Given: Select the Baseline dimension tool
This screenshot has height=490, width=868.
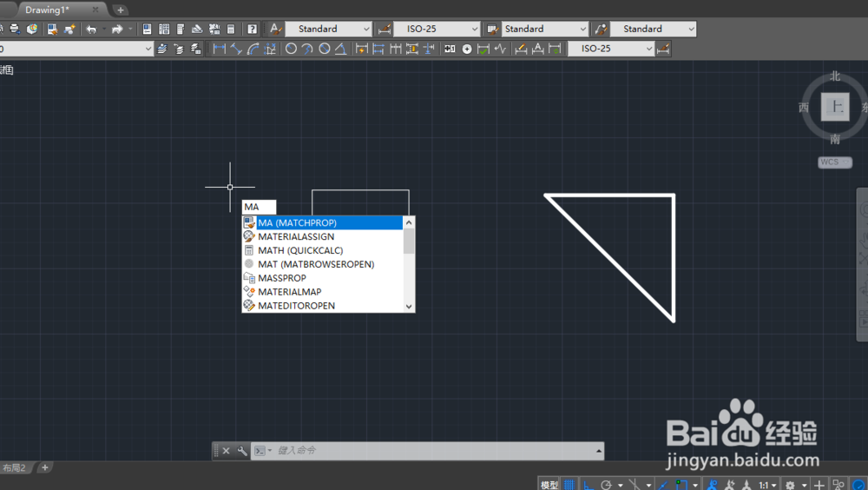Looking at the screenshot, I should pyautogui.click(x=378, y=49).
